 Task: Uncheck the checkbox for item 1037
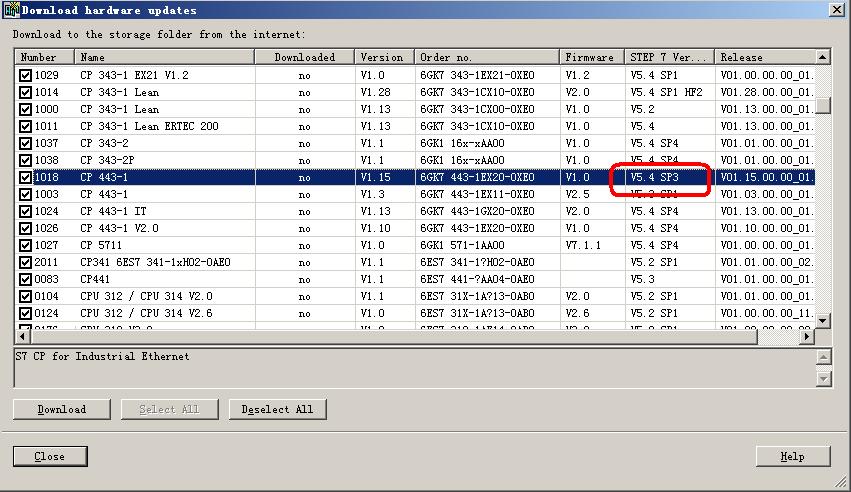[x=26, y=143]
